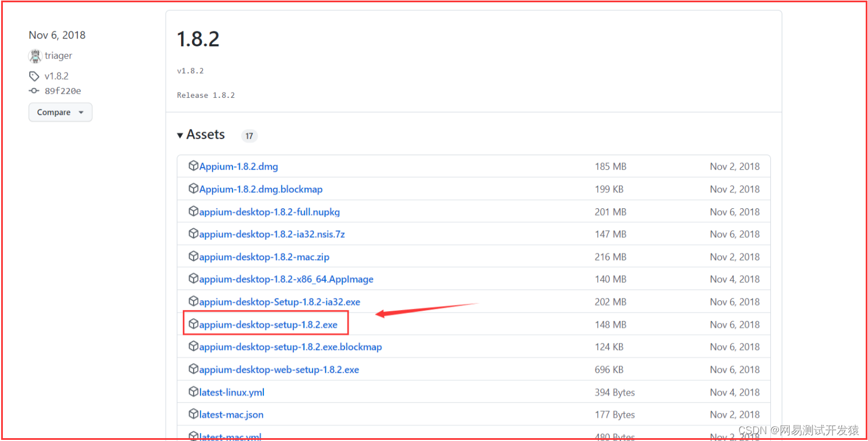The width and height of the screenshot is (868, 441).
Task: Click the 148 MB size text
Action: (x=610, y=324)
